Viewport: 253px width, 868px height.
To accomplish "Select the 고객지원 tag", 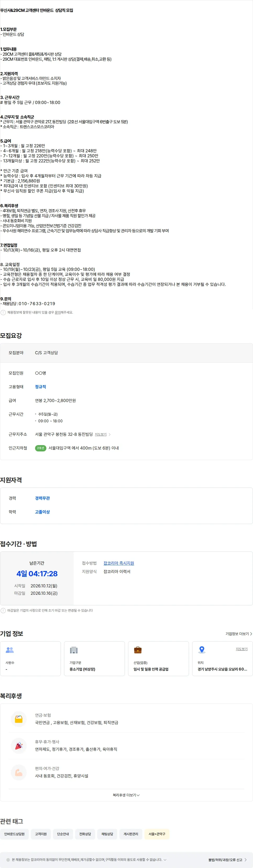I will pyautogui.click(x=41, y=834).
